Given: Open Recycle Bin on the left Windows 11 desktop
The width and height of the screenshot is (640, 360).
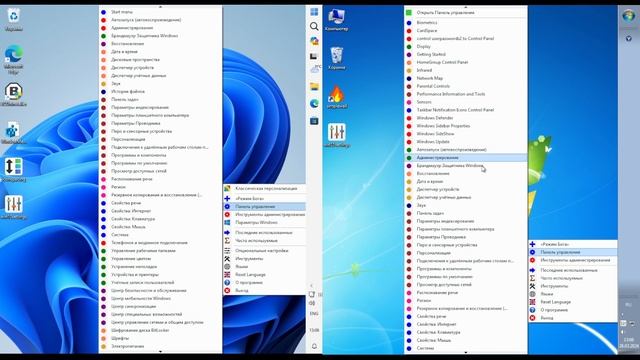Looking at the screenshot, I should [13, 19].
